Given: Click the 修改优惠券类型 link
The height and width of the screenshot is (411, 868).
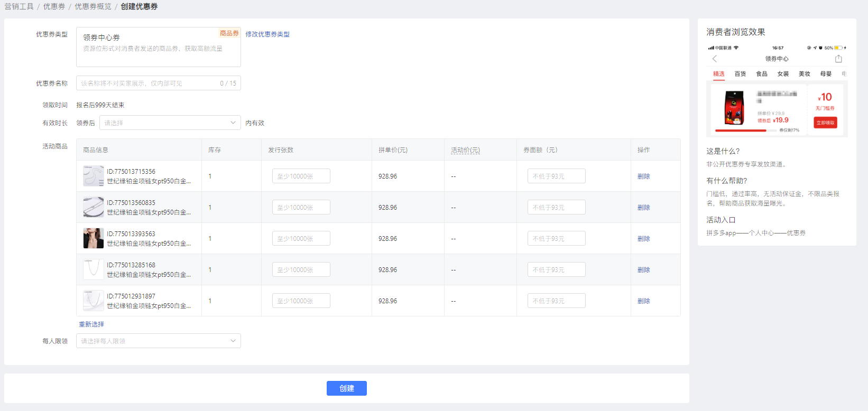Looking at the screenshot, I should (x=267, y=34).
